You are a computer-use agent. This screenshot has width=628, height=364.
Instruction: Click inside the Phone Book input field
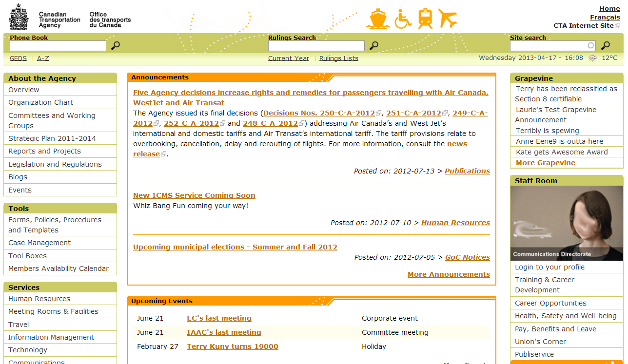click(58, 46)
